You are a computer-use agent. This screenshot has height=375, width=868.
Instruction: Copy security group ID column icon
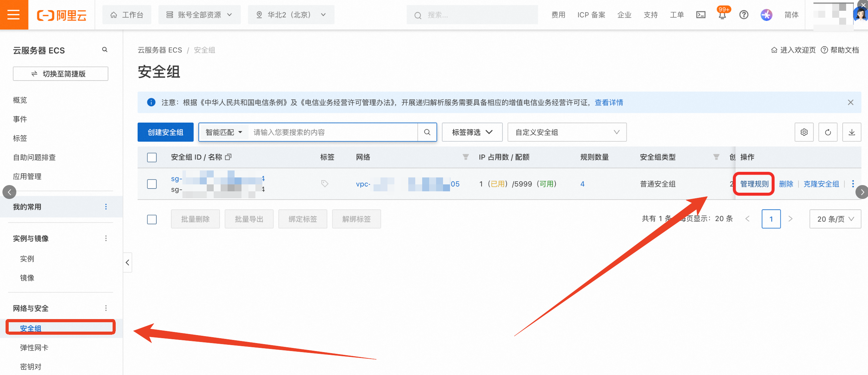[x=228, y=157]
